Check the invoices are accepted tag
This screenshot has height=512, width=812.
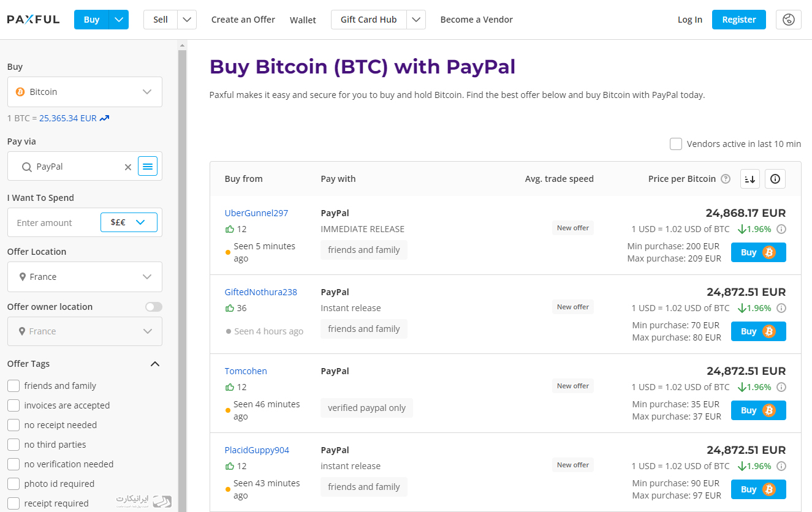pyautogui.click(x=13, y=405)
